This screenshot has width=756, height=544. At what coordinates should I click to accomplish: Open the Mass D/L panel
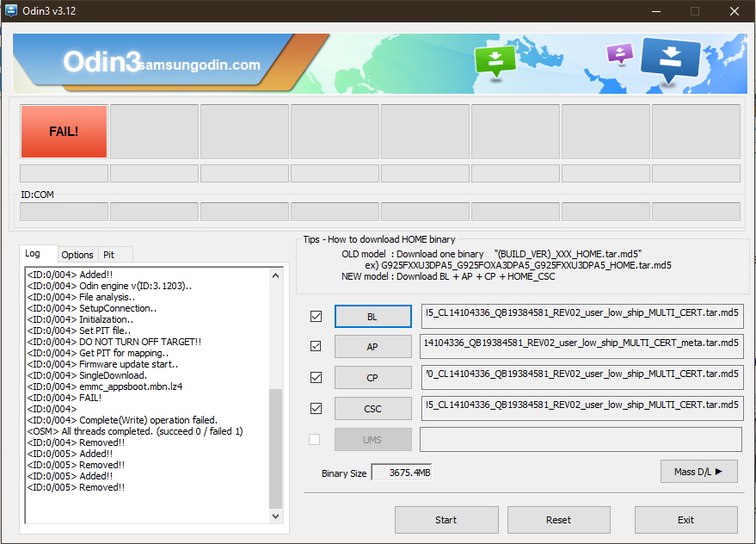[x=698, y=471]
